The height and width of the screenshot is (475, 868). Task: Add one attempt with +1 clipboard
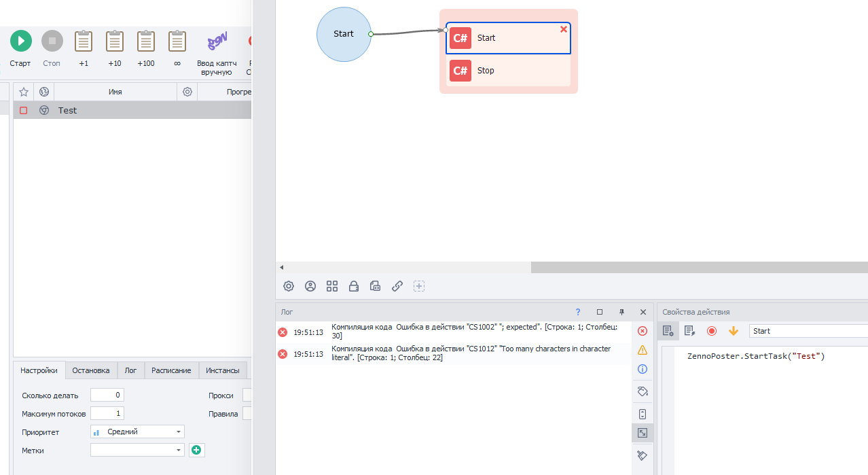(x=84, y=41)
